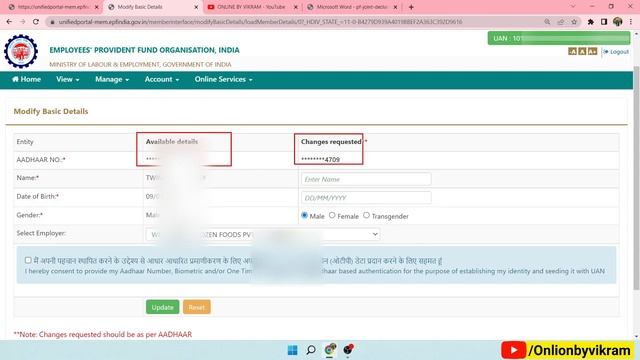Click the UAN green banner
Screen dimensions: 640x360
(x=559, y=38)
